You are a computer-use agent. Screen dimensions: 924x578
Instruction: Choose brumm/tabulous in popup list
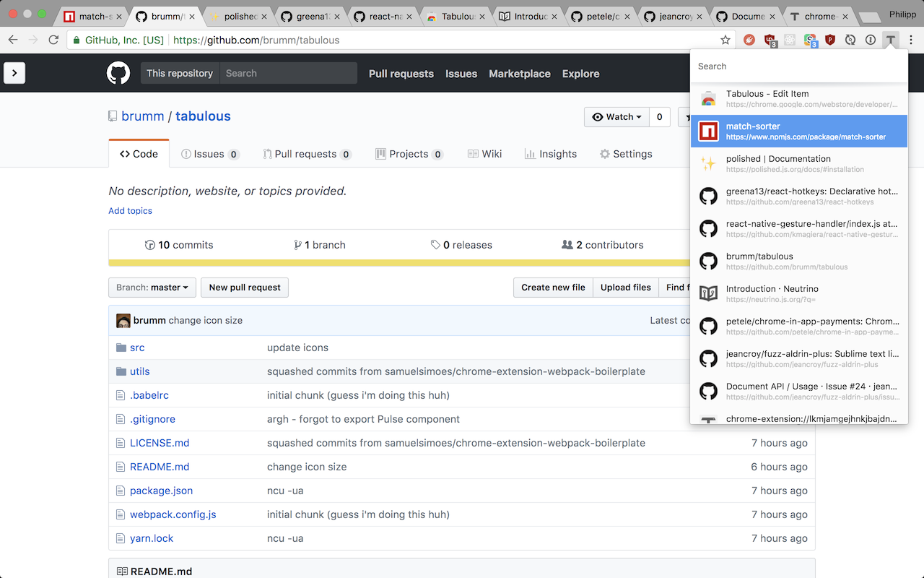(799, 262)
